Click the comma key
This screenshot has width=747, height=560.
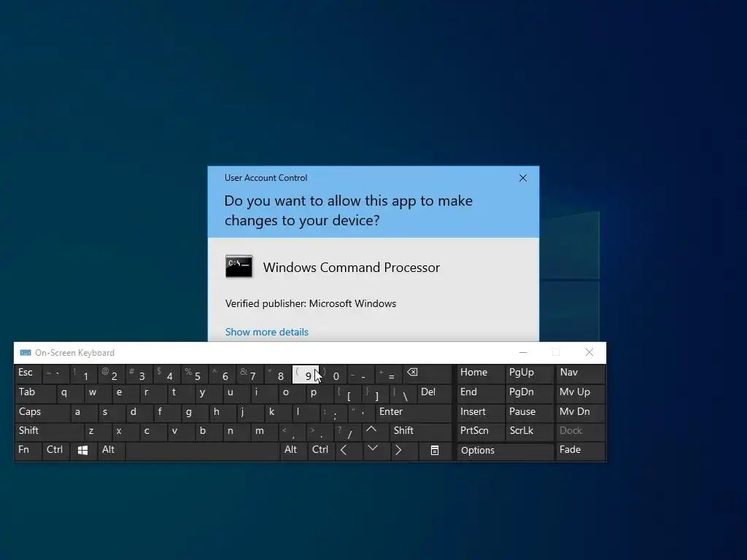coord(291,432)
